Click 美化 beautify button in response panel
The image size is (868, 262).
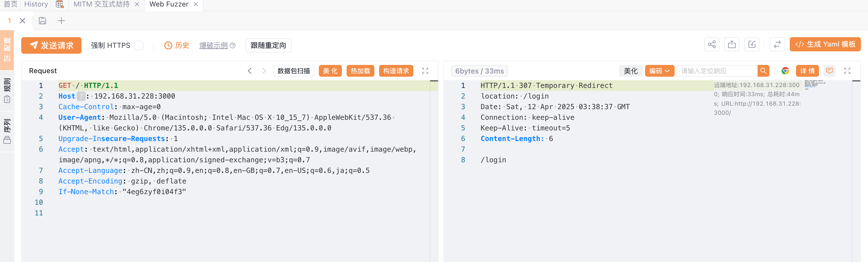click(630, 71)
